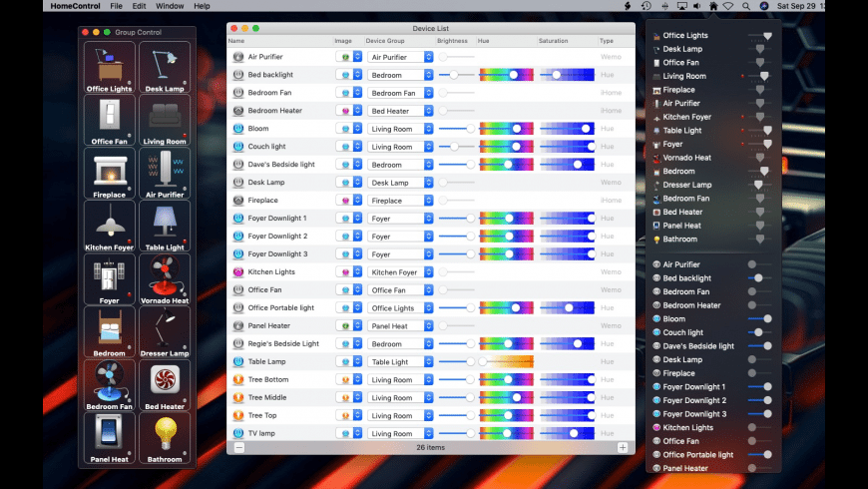Adjust the Couch light brightness slider

456,147
